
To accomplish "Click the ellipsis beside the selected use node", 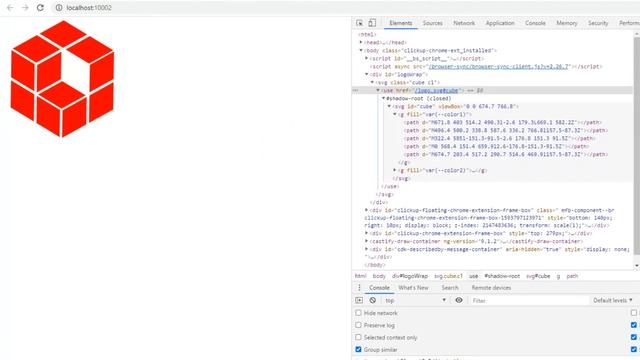I will click(356, 90).
